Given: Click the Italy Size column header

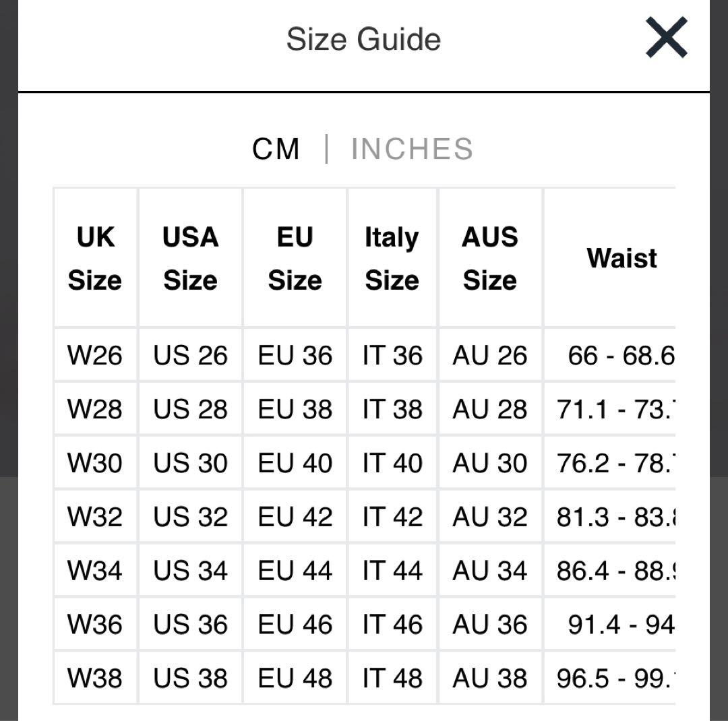Looking at the screenshot, I should 392,258.
